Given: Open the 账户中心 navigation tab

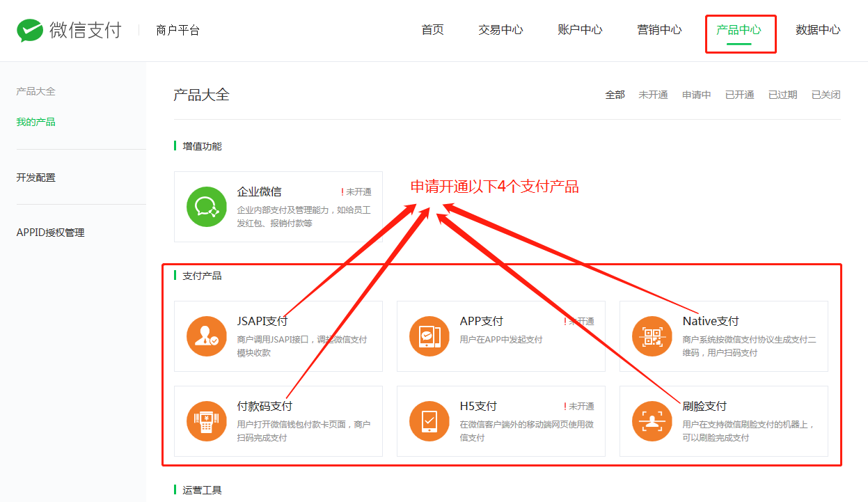Looking at the screenshot, I should (580, 30).
